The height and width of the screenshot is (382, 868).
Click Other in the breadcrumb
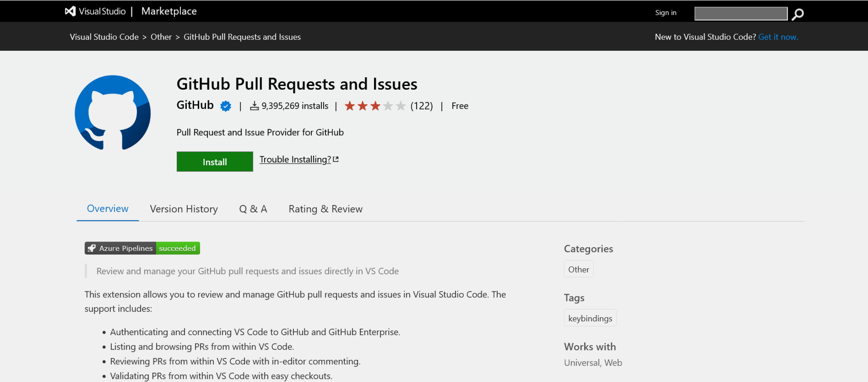click(161, 37)
